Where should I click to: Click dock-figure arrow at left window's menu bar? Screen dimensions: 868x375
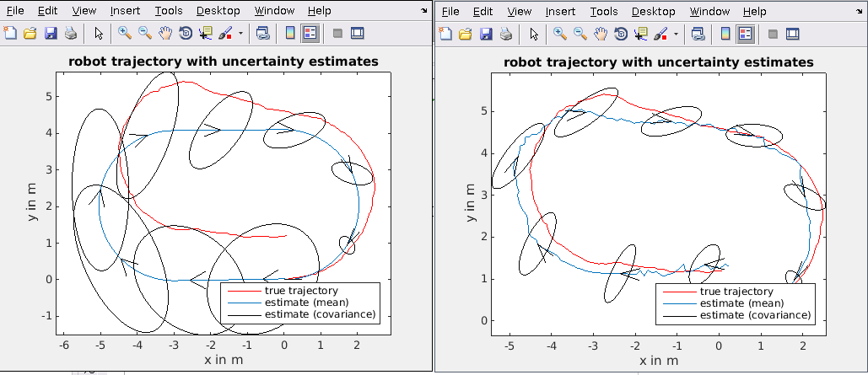coord(424,11)
